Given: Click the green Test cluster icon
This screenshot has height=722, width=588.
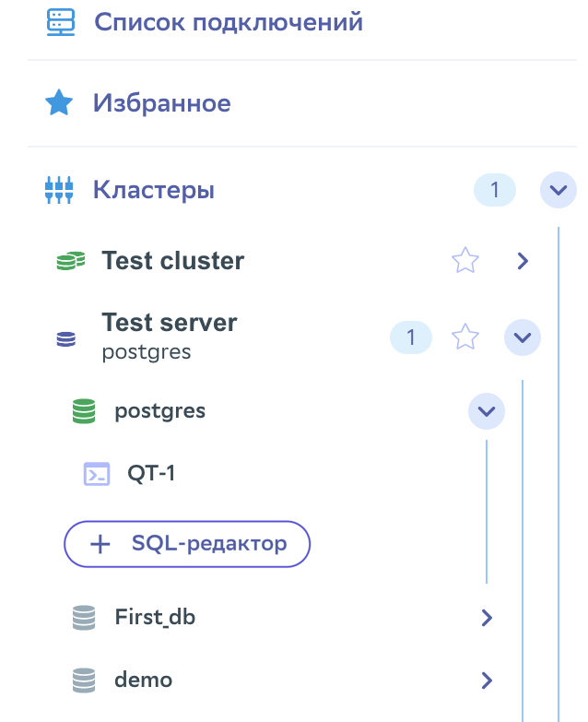Looking at the screenshot, I should (x=70, y=261).
